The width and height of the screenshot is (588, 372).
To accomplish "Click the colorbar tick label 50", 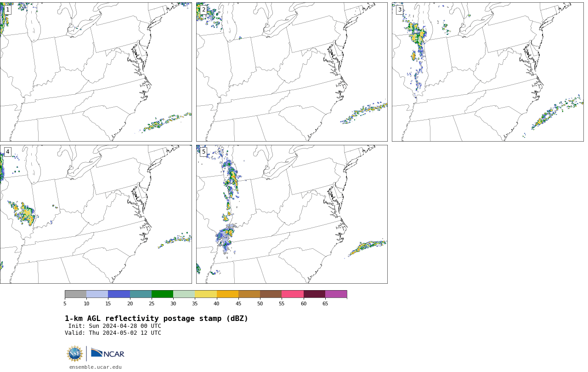I will [260, 303].
